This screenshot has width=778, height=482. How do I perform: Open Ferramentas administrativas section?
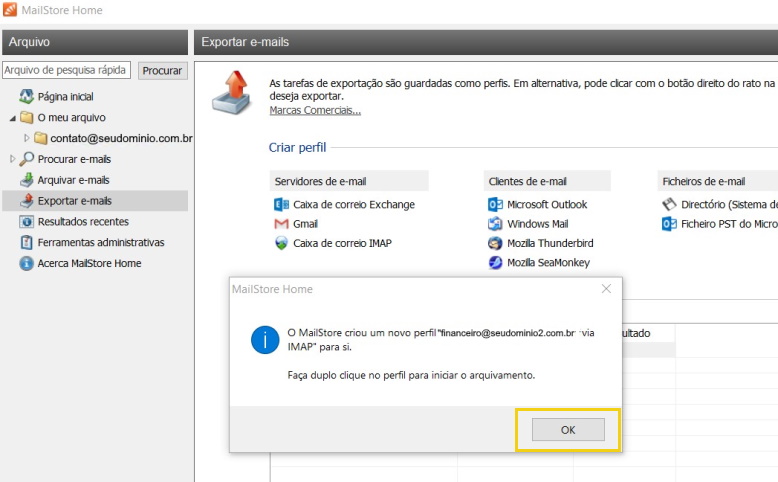[101, 243]
